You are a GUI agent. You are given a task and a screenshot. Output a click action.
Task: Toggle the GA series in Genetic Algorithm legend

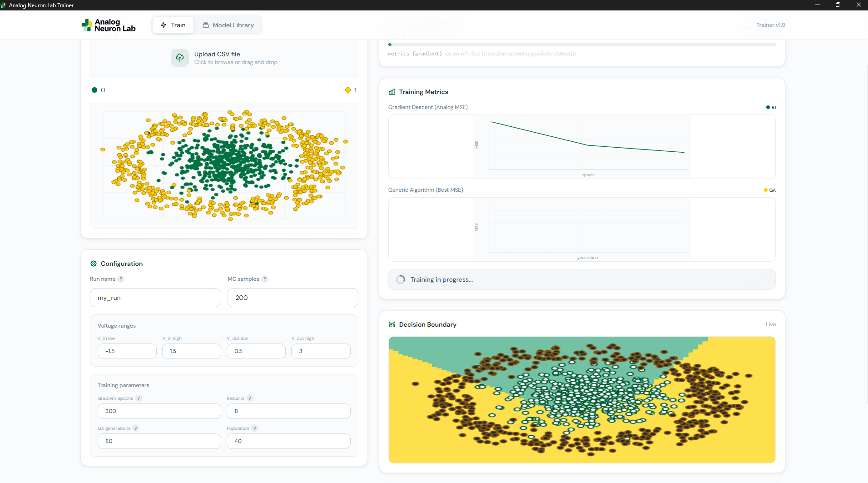point(769,190)
